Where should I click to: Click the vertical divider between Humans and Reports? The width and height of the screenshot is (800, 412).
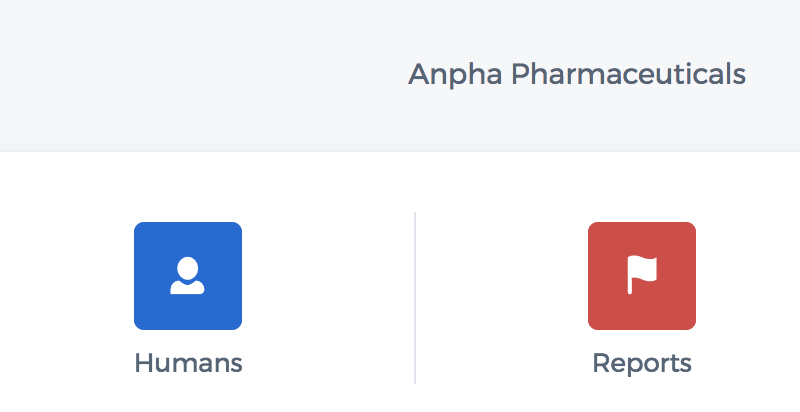(415, 298)
